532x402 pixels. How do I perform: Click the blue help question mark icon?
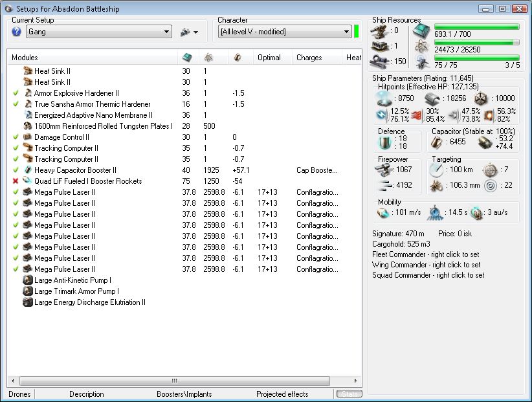16,32
